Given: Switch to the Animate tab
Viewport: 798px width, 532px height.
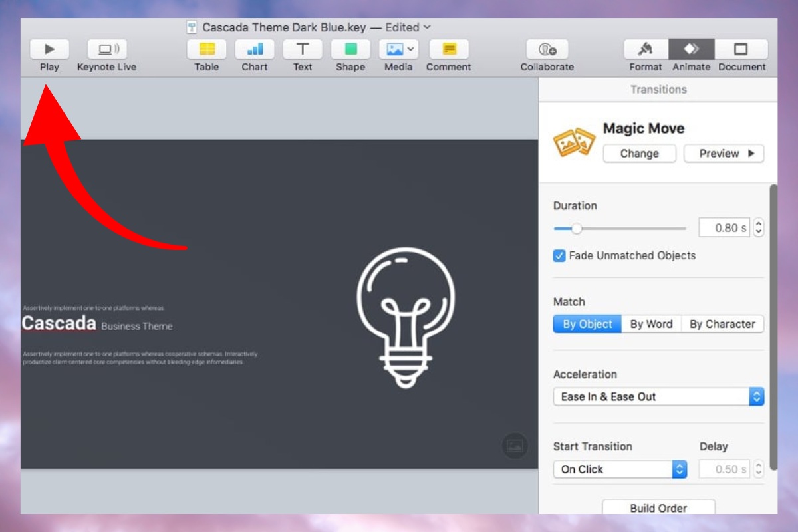Looking at the screenshot, I should pos(692,49).
